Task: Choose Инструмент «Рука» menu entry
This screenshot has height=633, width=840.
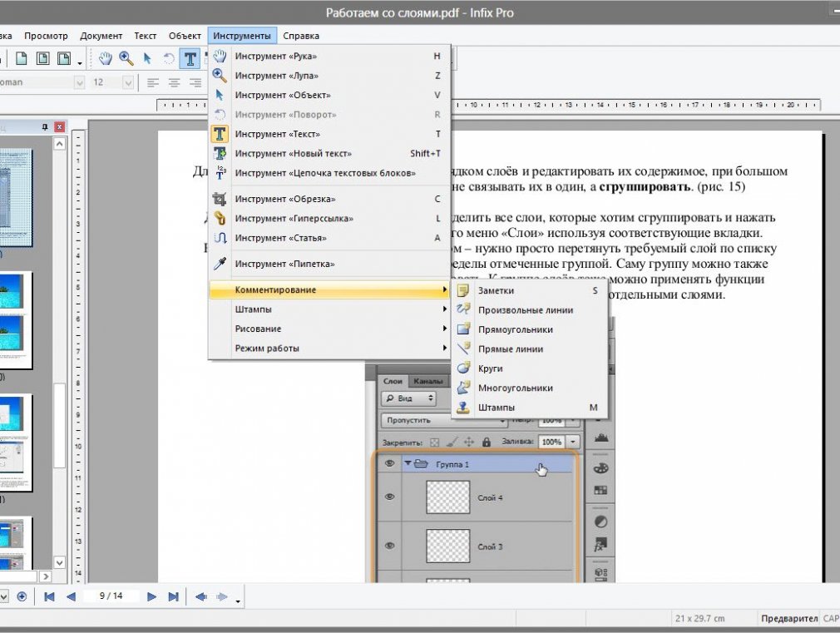Action: tap(329, 57)
